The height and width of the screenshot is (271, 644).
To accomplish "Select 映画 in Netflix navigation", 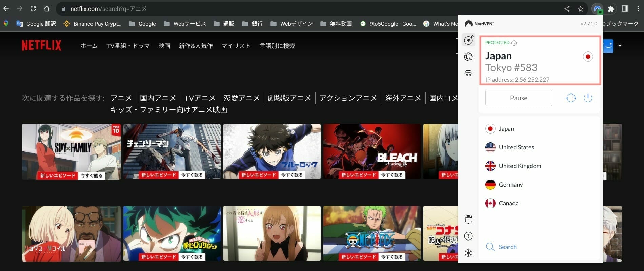I will tap(164, 46).
